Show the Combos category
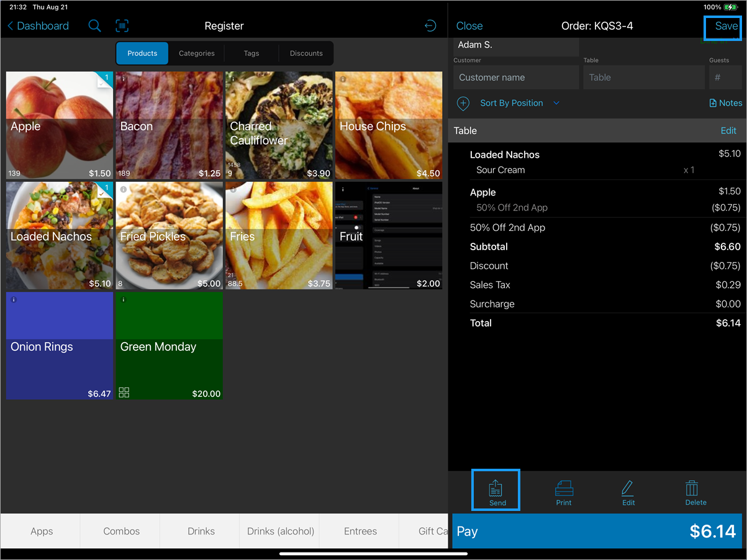Screen dimensions: 747x560 click(122, 531)
